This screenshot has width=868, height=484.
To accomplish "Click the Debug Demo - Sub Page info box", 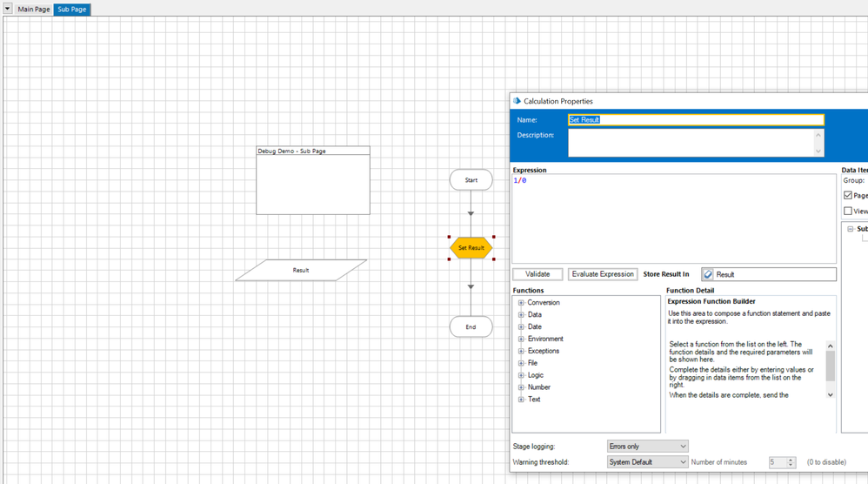I will click(x=313, y=180).
